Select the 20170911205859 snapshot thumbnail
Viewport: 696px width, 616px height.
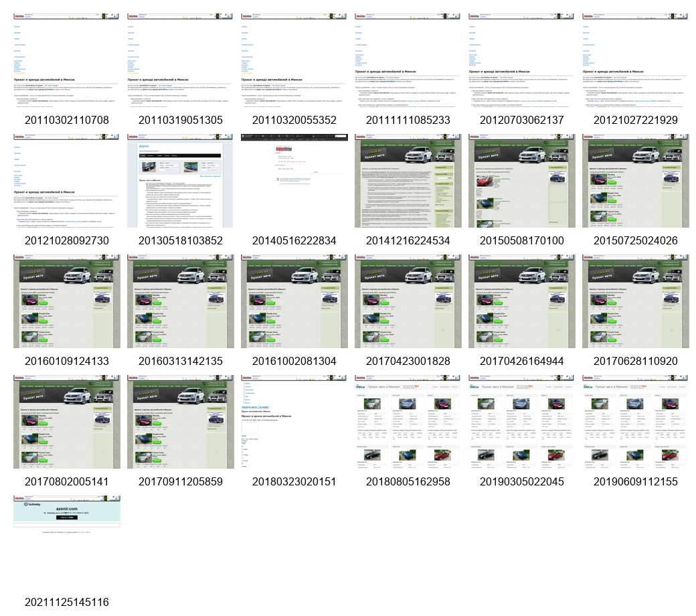point(181,422)
